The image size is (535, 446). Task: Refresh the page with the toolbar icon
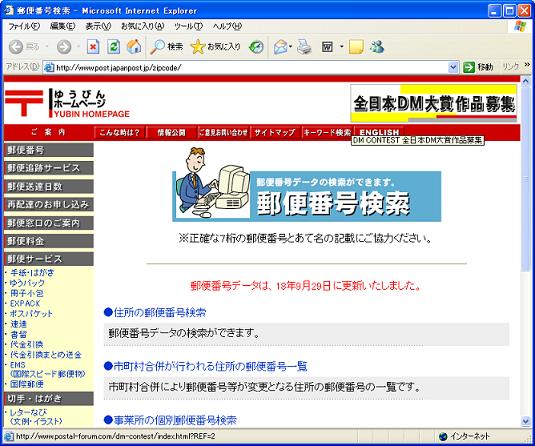(x=113, y=47)
